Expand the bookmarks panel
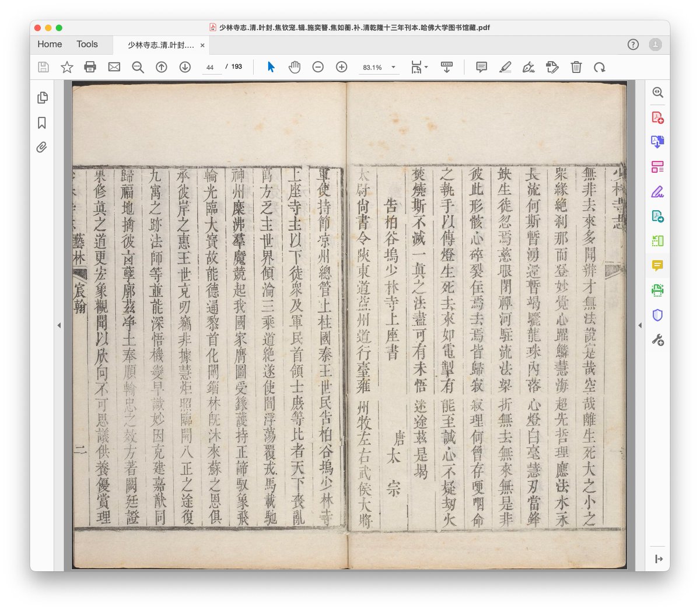This screenshot has height=611, width=700. pos(41,123)
